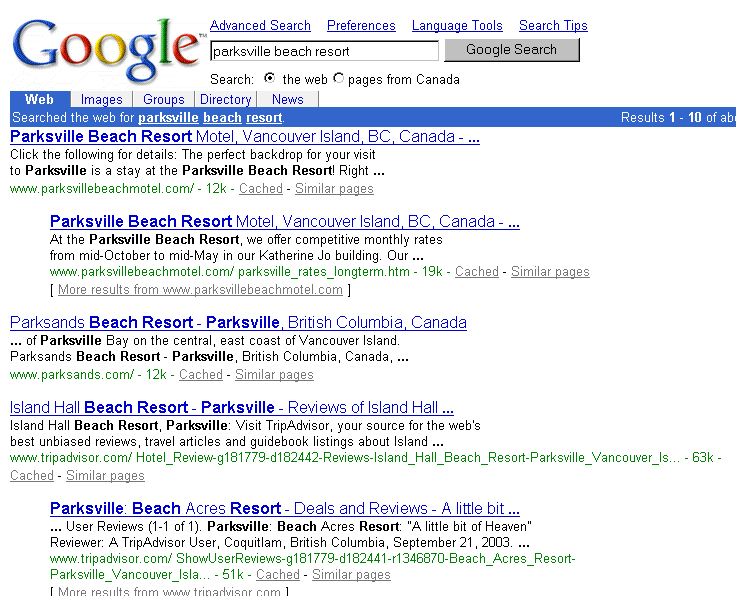The height and width of the screenshot is (596, 736).
Task: Open first Parksville Beach Resort Motel result
Action: tap(245, 137)
